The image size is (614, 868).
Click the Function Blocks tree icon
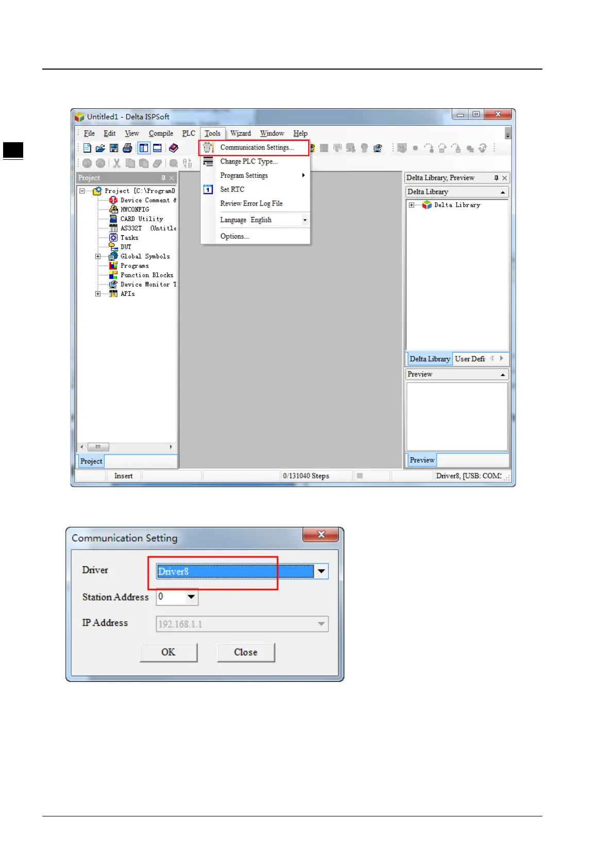pos(113,275)
